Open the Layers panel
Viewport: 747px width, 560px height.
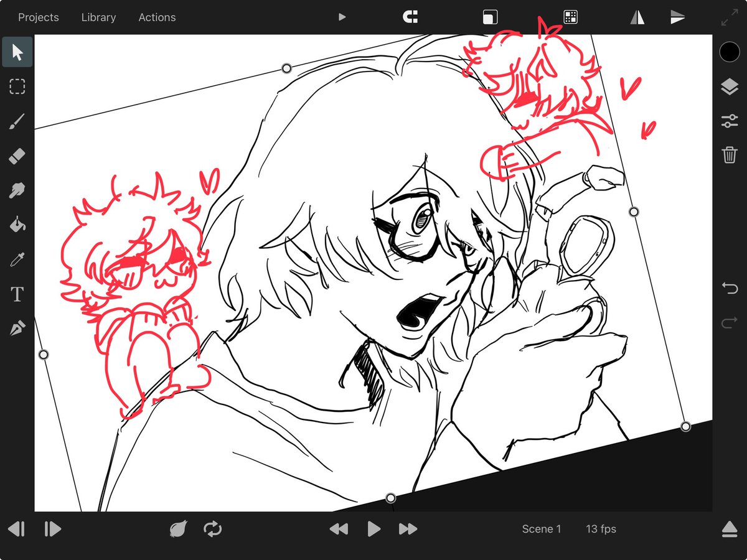pyautogui.click(x=730, y=87)
